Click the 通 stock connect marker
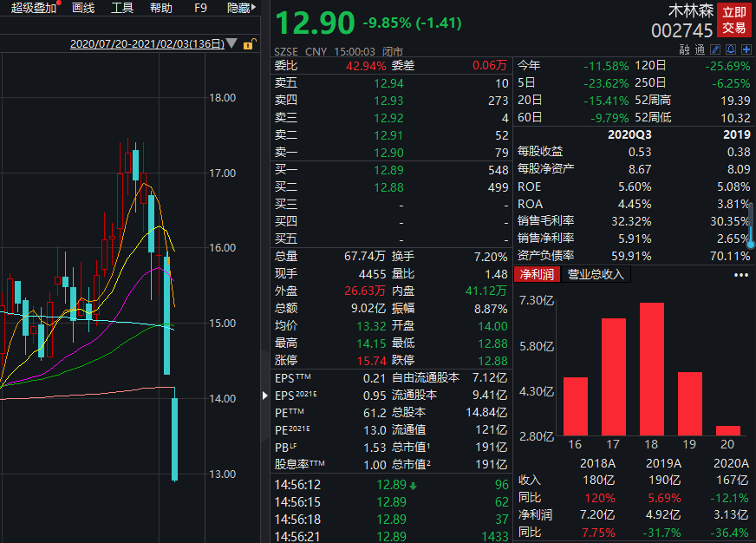756x543 pixels. click(700, 49)
